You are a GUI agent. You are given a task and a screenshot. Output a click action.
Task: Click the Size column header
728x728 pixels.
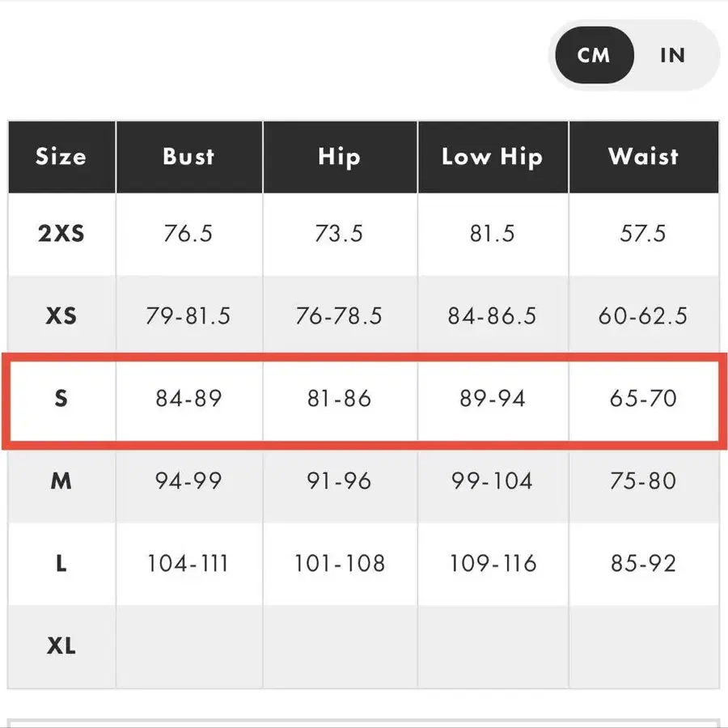(61, 156)
